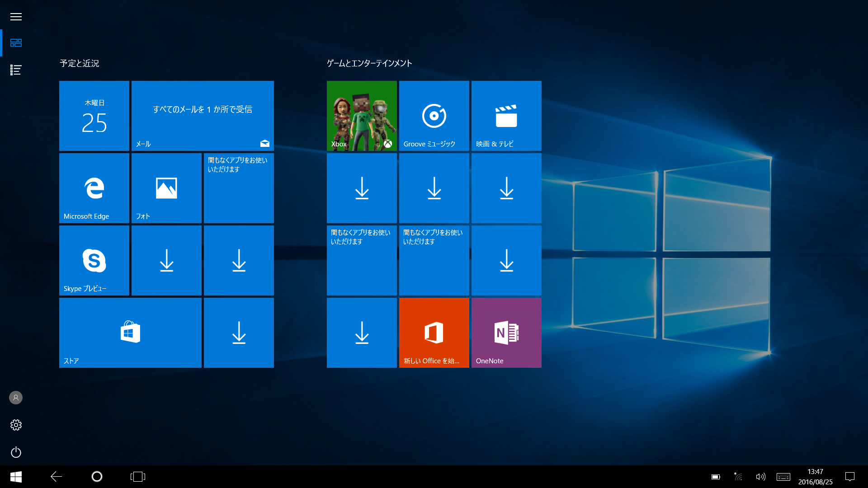868x488 pixels.
Task: Click the pending app tile above Office
Action: point(434,260)
